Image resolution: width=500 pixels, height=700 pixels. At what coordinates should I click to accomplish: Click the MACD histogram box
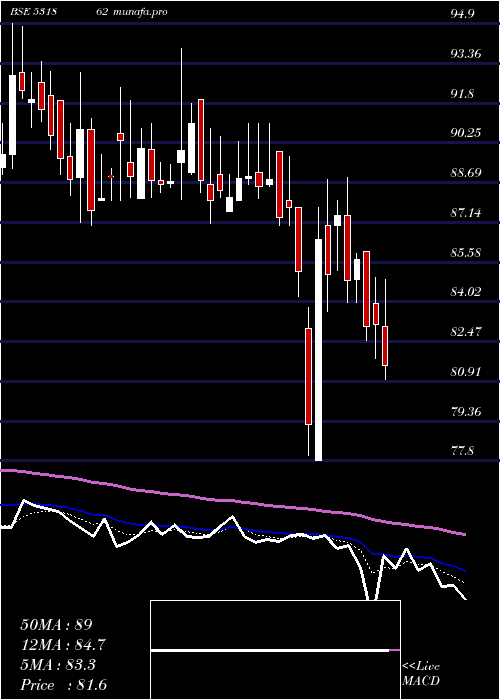pos(275,650)
